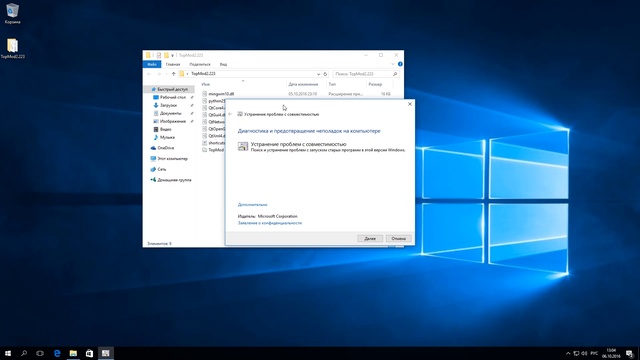Click the TopMod2.223 address bar path
This screenshot has width=640, height=360.
pos(203,74)
